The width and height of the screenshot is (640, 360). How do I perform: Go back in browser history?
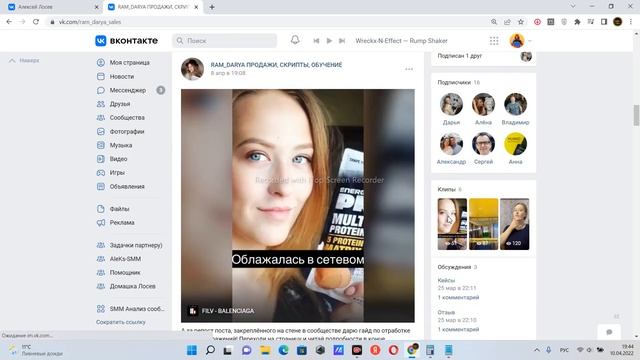point(9,22)
